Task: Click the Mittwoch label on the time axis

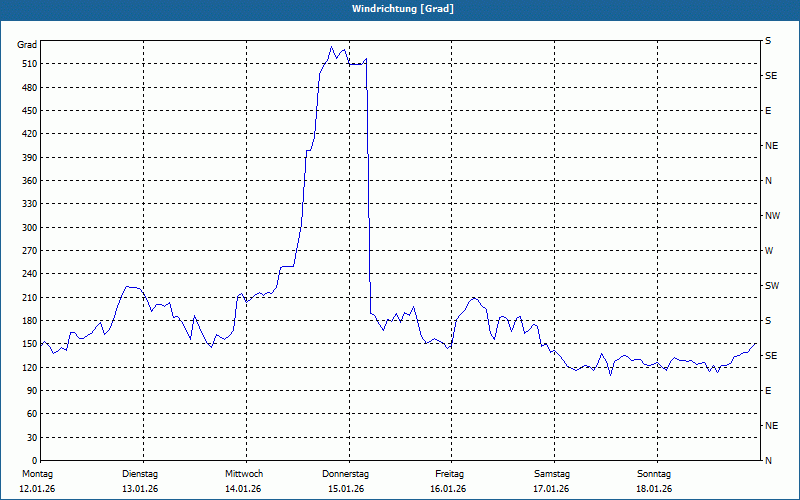Action: (243, 474)
